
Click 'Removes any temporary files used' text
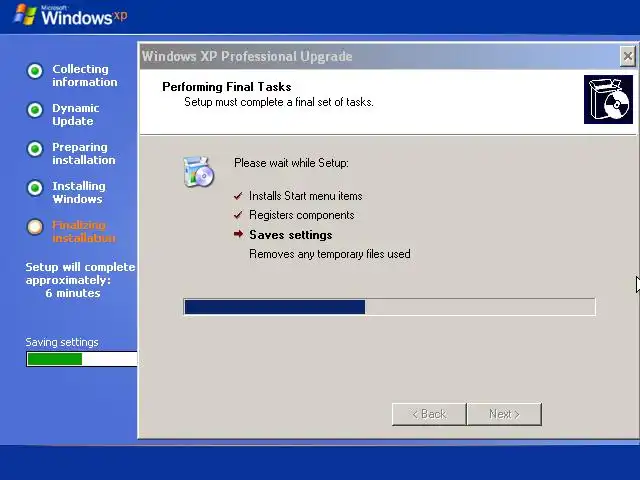pos(330,254)
